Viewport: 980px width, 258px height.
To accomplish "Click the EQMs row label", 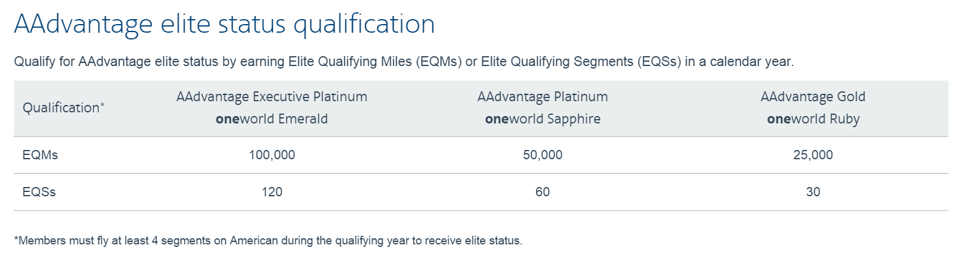I will click(x=40, y=155).
